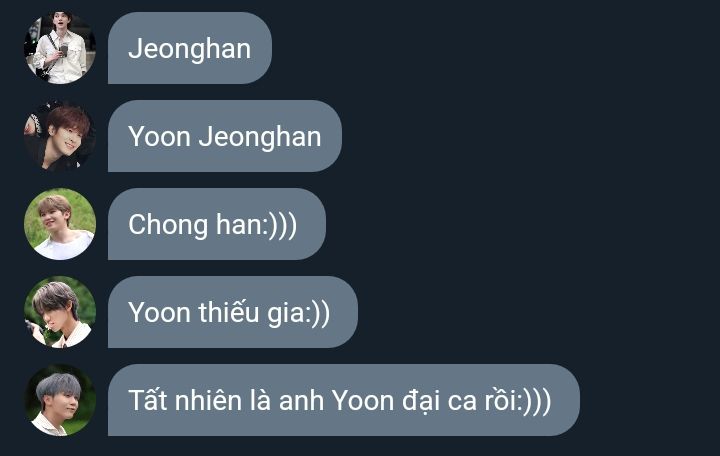Select the "Jeonghan" message bubble
The image size is (720, 456).
[190, 48]
